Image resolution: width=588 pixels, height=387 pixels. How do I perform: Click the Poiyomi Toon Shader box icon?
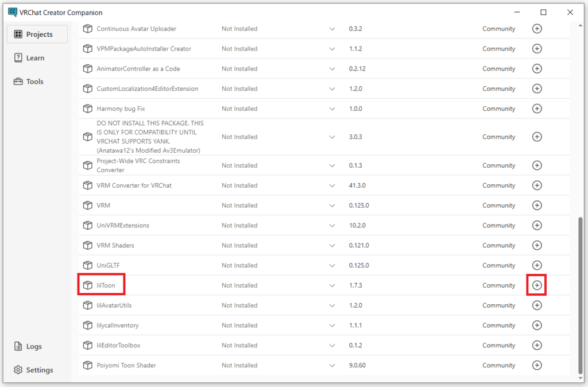pyautogui.click(x=88, y=365)
